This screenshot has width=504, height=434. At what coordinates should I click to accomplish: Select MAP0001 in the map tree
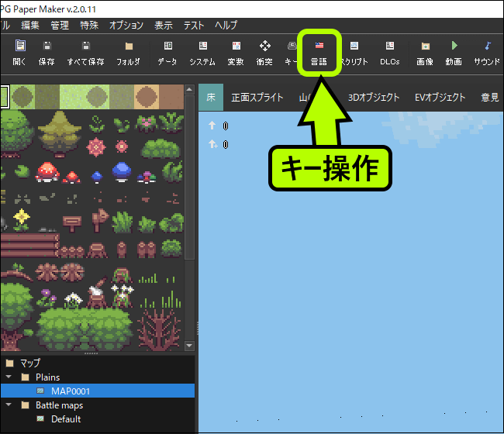tap(71, 391)
